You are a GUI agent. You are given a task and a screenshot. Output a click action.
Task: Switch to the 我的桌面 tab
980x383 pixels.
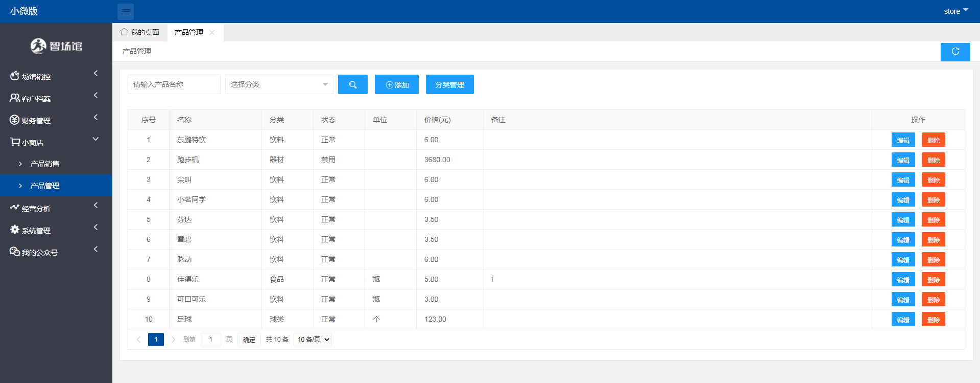(140, 32)
